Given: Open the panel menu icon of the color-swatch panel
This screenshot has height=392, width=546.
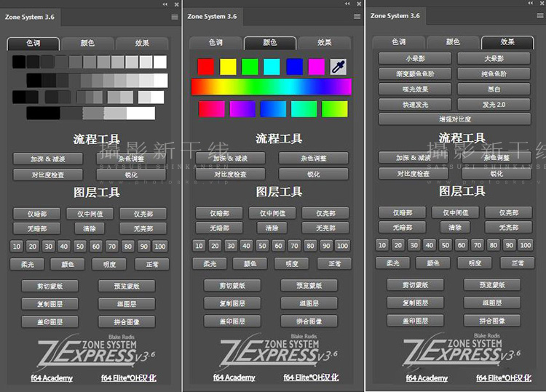Looking at the screenshot, I should [357, 16].
